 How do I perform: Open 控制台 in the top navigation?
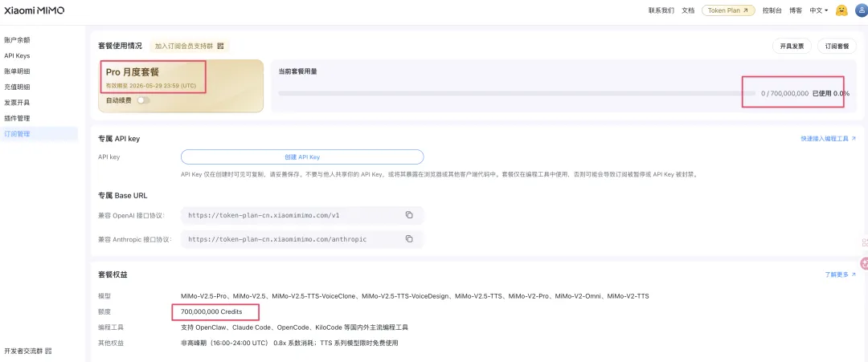(x=772, y=10)
